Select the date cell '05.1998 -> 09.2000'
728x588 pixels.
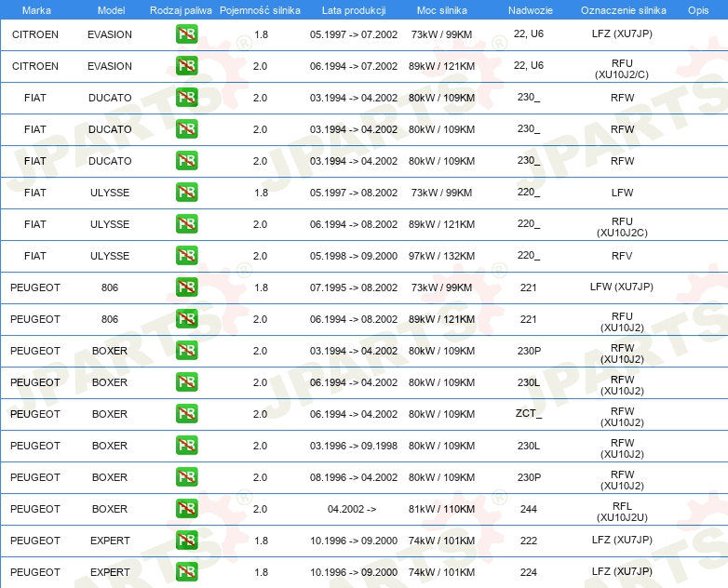click(354, 256)
